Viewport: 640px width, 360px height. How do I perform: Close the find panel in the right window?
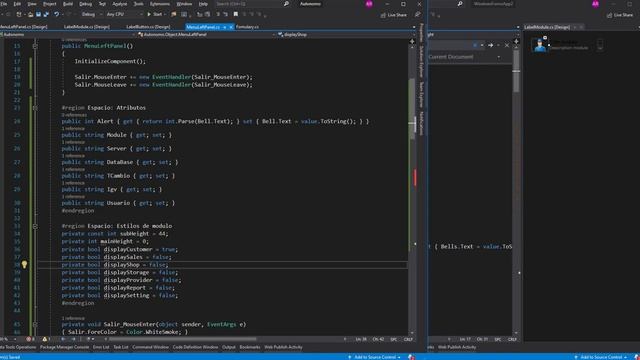[507, 45]
